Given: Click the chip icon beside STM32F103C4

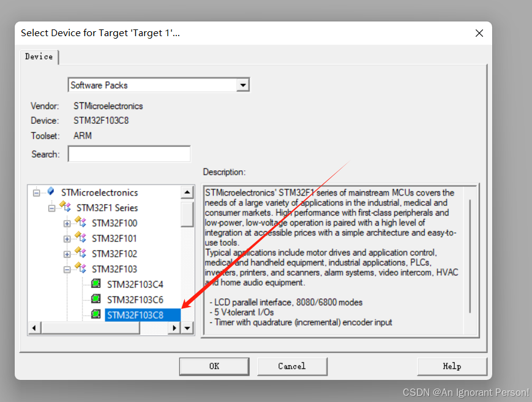Looking at the screenshot, I should (96, 283).
